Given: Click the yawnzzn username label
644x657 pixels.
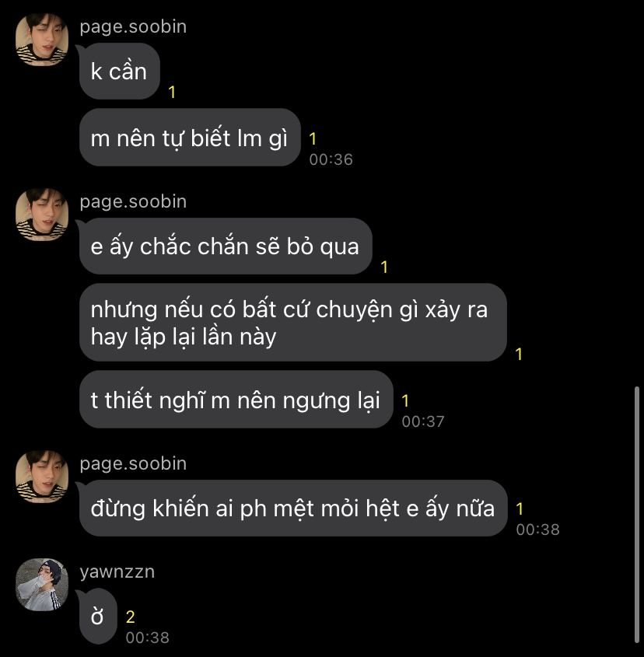Looking at the screenshot, I should click(117, 571).
